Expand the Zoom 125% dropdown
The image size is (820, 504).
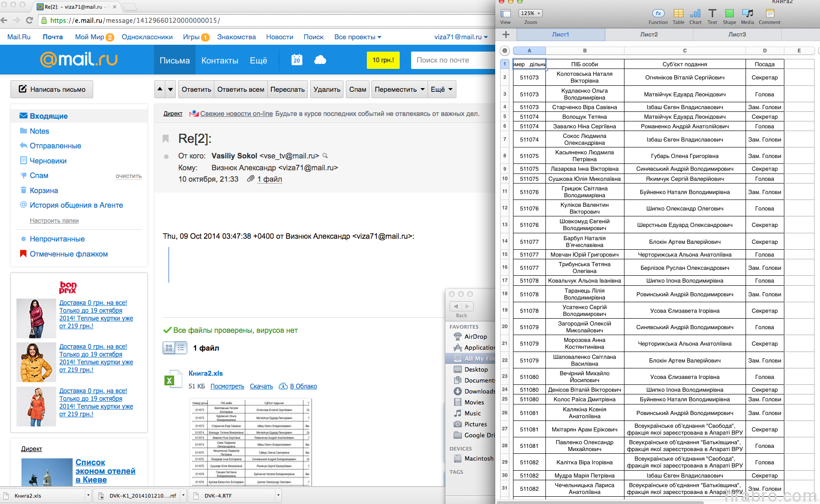pos(530,14)
